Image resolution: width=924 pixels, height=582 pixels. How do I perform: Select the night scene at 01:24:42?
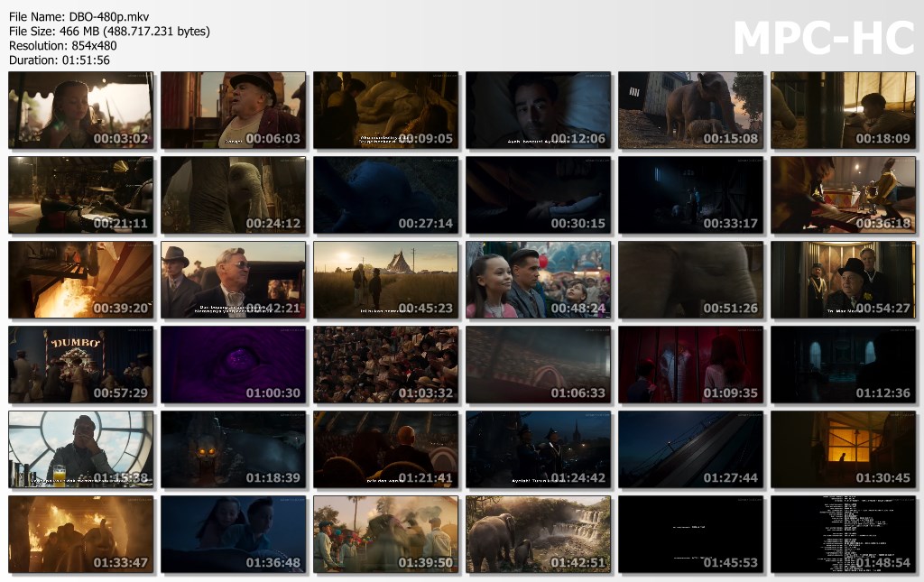pyautogui.click(x=539, y=449)
